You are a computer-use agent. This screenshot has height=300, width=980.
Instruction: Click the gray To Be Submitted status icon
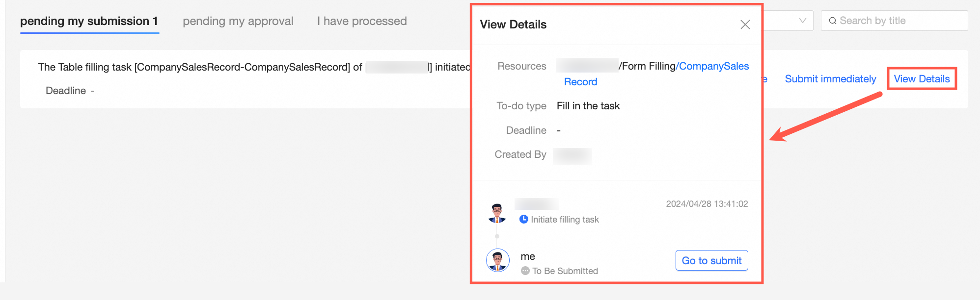(x=525, y=271)
